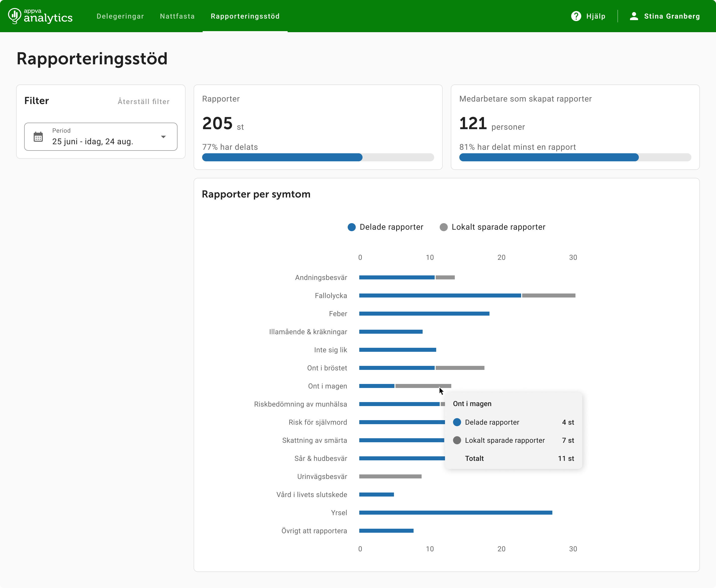Click Återställ filter link
The height and width of the screenshot is (588, 716).
(144, 102)
